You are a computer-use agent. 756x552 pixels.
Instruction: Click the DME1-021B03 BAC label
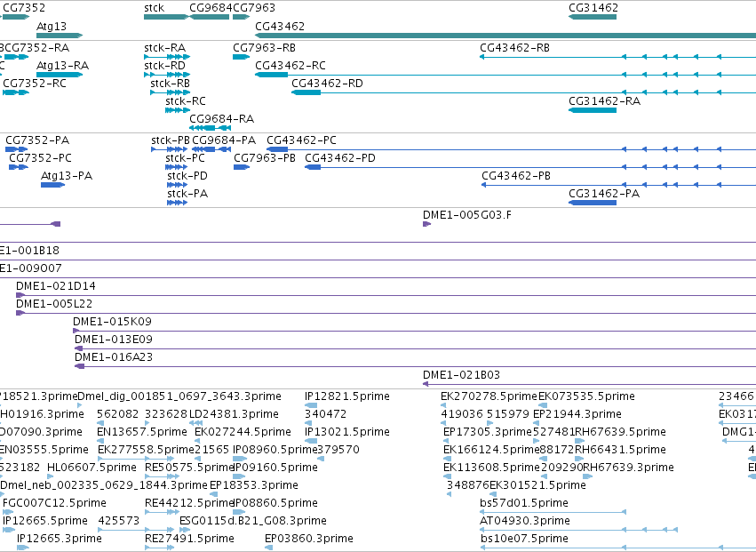[x=461, y=375]
